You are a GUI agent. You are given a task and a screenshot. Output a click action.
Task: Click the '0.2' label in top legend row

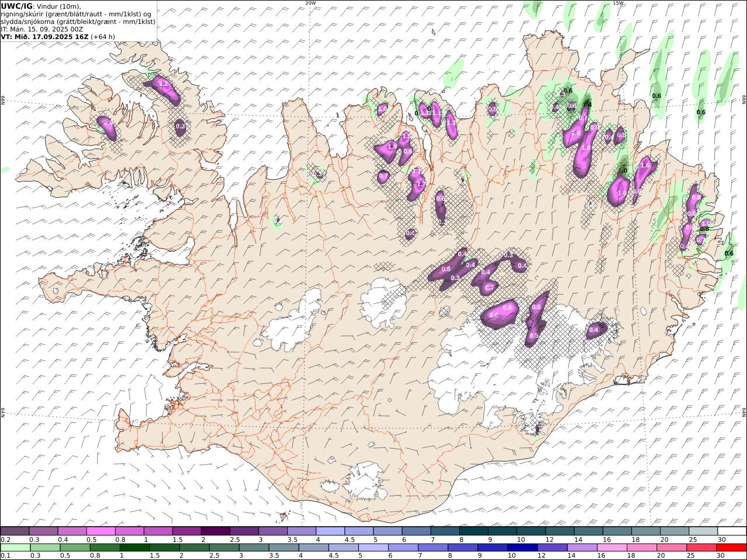tap(4, 540)
